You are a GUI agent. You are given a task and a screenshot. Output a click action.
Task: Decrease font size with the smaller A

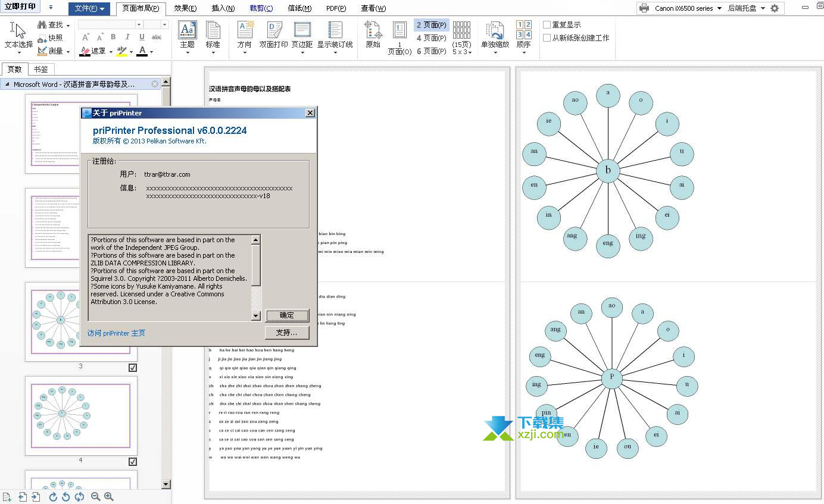tap(99, 37)
